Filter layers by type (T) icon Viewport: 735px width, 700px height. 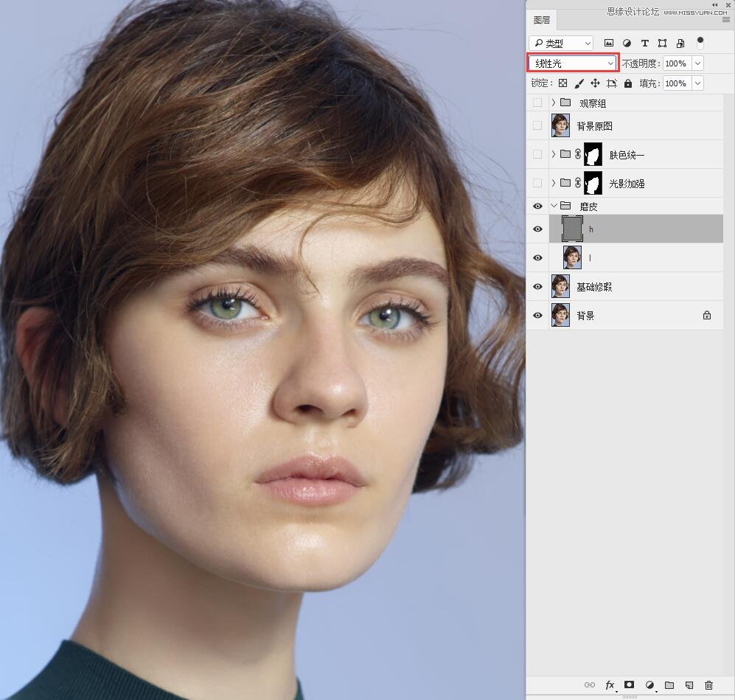coord(644,43)
